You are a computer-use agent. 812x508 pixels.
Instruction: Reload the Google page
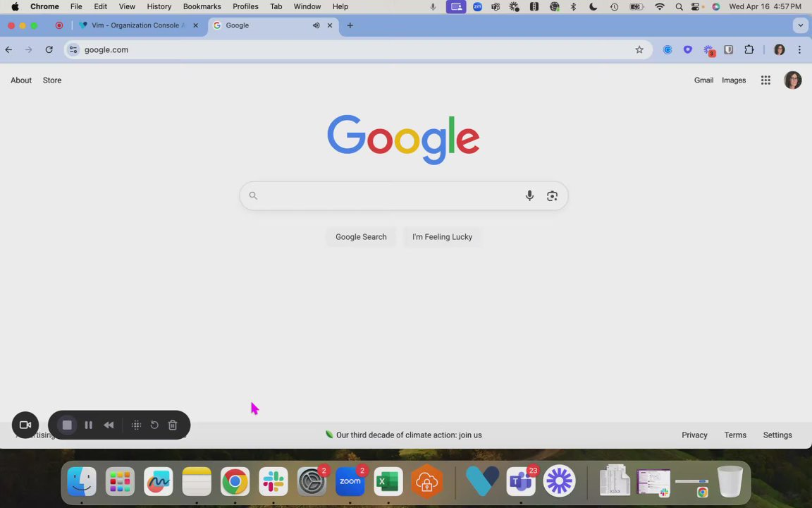click(x=49, y=50)
